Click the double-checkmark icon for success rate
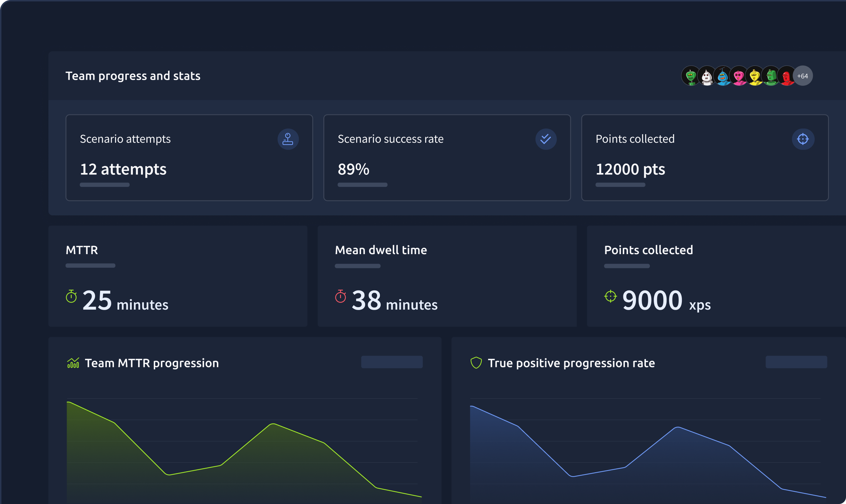Screen dimensions: 846x504 click(x=545, y=139)
